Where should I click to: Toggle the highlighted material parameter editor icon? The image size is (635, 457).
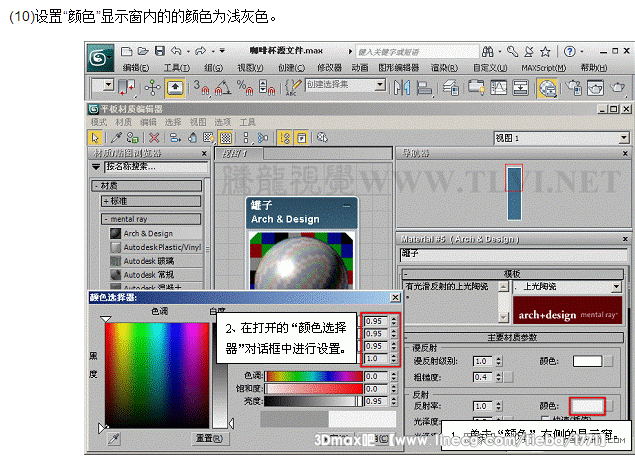(302, 138)
